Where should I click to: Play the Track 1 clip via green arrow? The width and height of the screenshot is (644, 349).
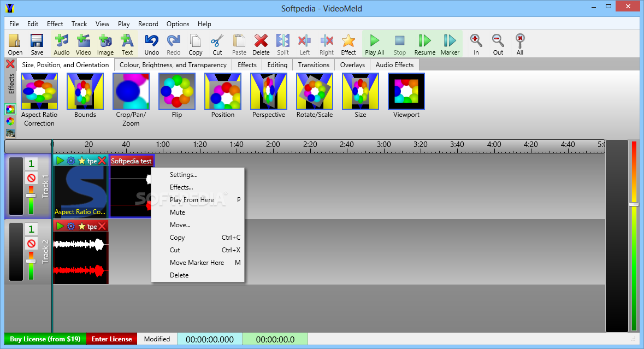pos(60,161)
